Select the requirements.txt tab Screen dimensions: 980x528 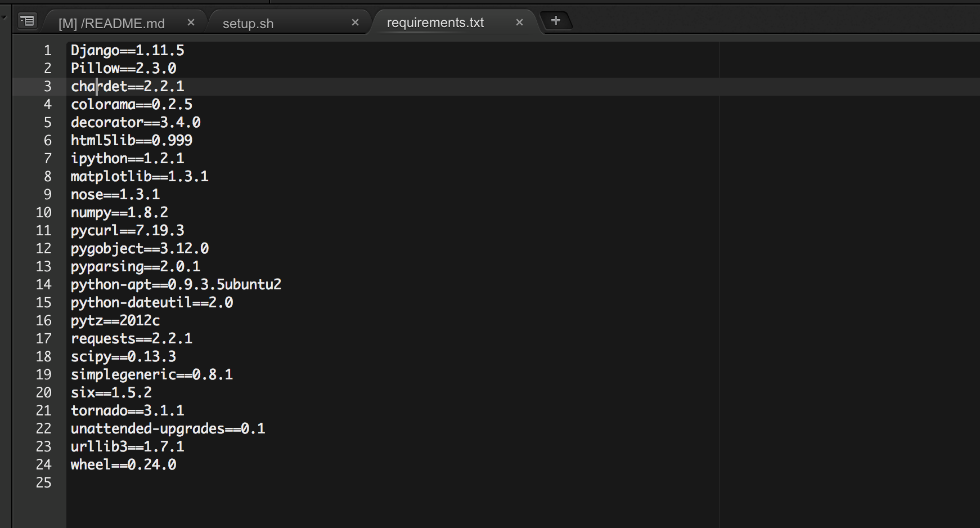[435, 23]
